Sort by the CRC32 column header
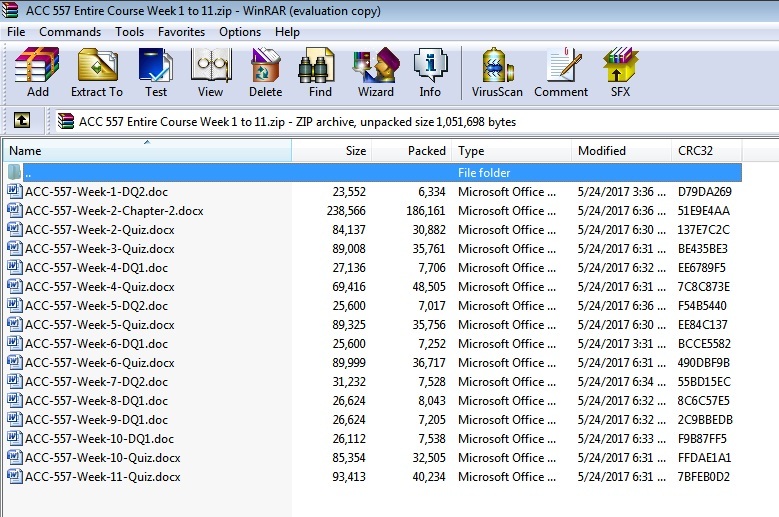This screenshot has height=517, width=779. click(706, 150)
